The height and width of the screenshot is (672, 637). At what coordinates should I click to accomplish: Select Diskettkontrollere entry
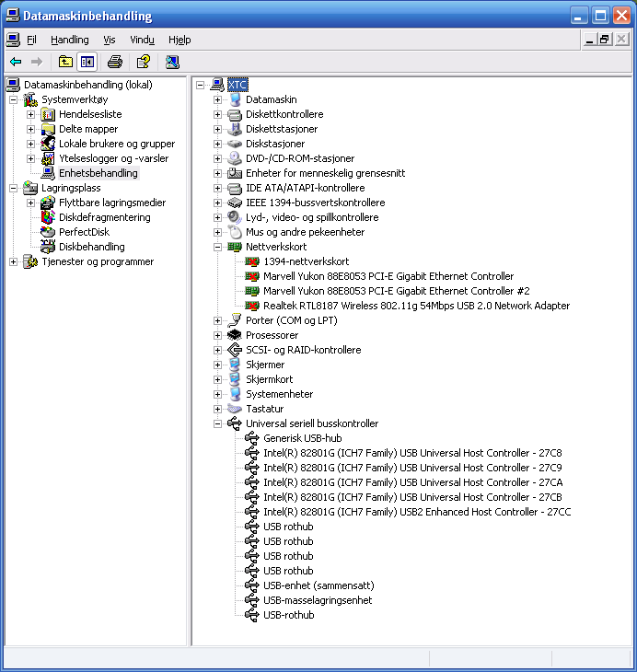point(284,114)
